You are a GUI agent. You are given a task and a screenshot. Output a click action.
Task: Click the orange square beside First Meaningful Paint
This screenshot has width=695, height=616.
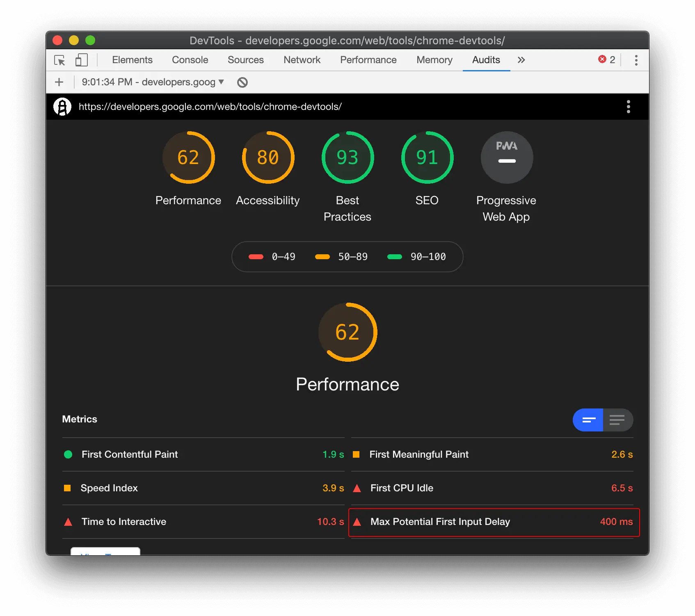tap(356, 454)
